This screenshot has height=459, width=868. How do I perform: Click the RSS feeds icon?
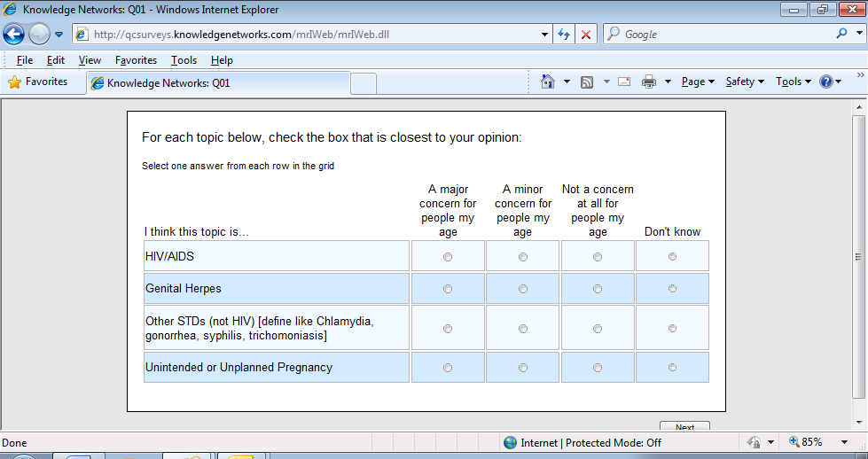coord(587,82)
